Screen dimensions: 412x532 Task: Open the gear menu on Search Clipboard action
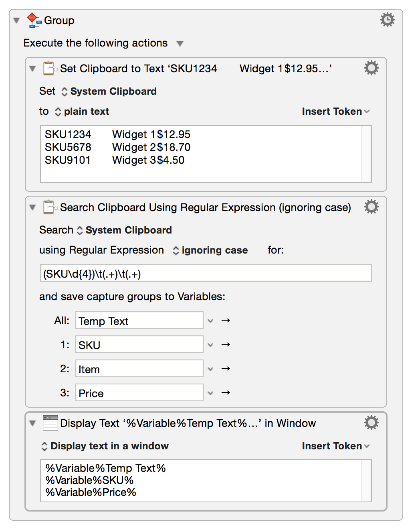point(371,207)
